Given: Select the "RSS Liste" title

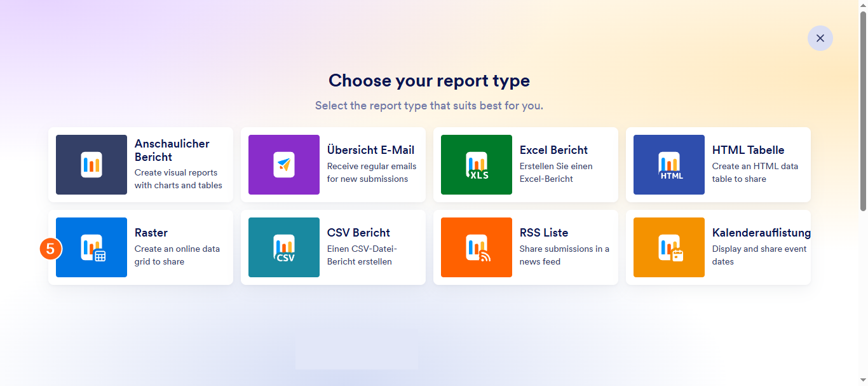Looking at the screenshot, I should click(544, 233).
